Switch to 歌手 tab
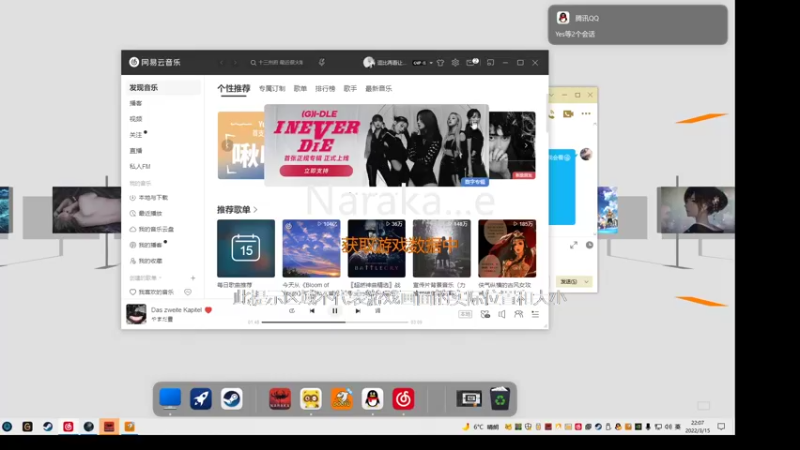The width and height of the screenshot is (800, 450). coord(350,89)
